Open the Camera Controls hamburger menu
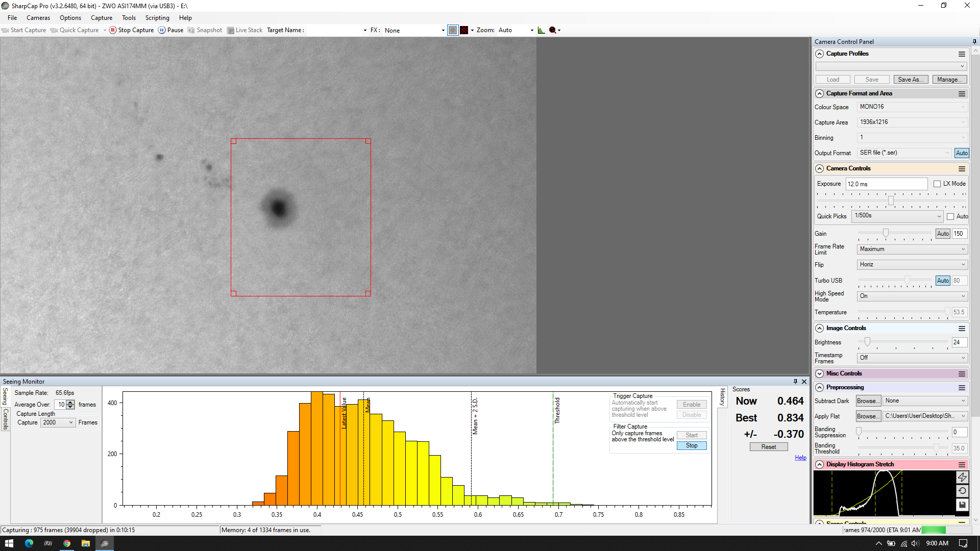Screen dimensions: 980x551 point(962,169)
